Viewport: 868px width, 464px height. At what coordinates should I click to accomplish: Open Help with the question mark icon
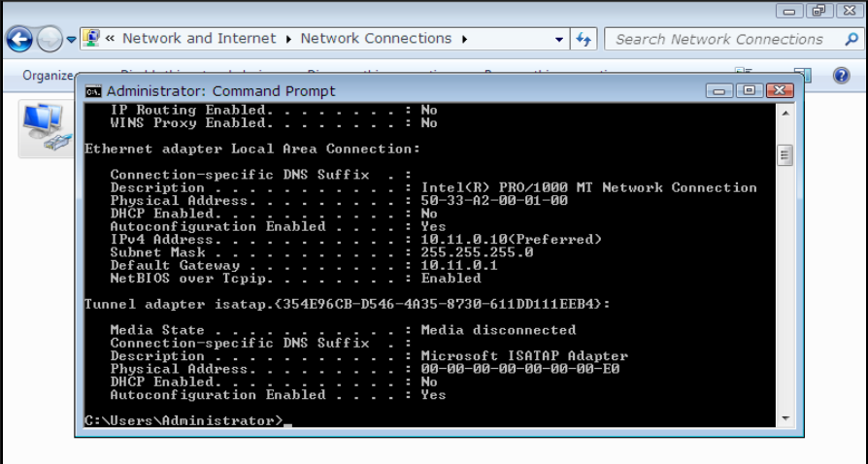tap(841, 75)
